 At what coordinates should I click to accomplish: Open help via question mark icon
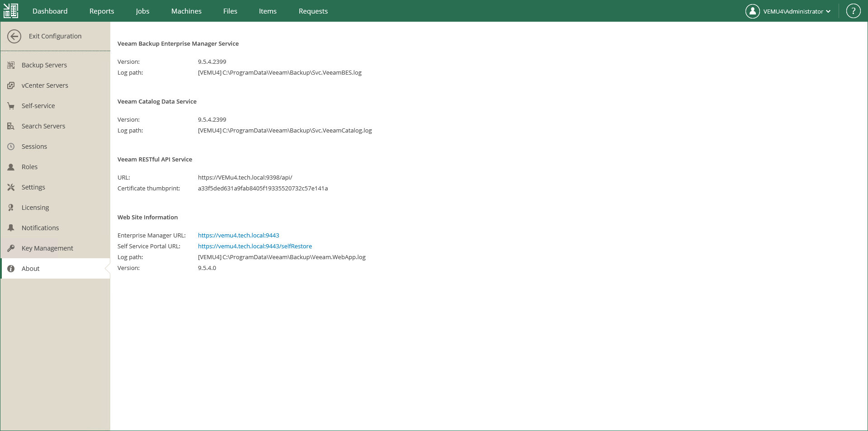point(854,11)
